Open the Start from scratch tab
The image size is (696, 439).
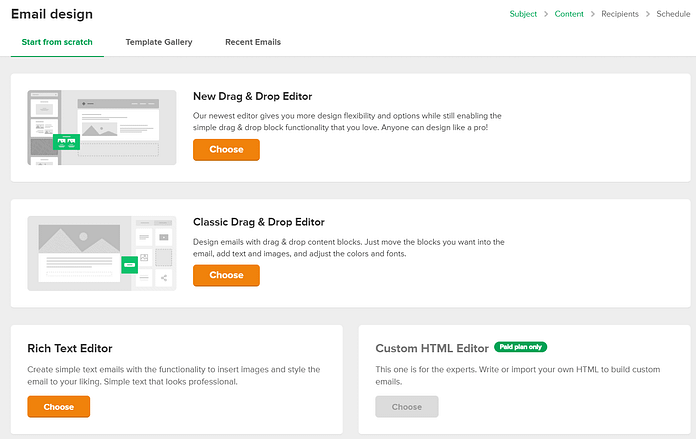pos(57,42)
